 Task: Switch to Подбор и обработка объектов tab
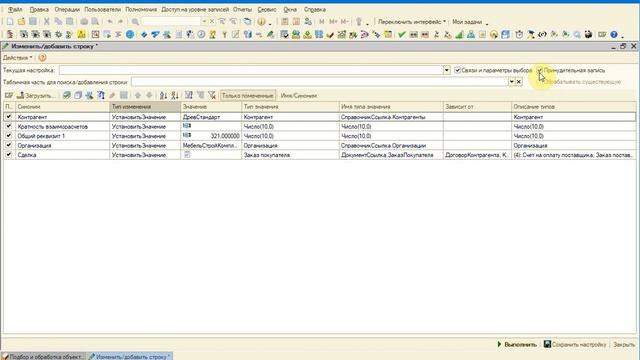coord(43,356)
